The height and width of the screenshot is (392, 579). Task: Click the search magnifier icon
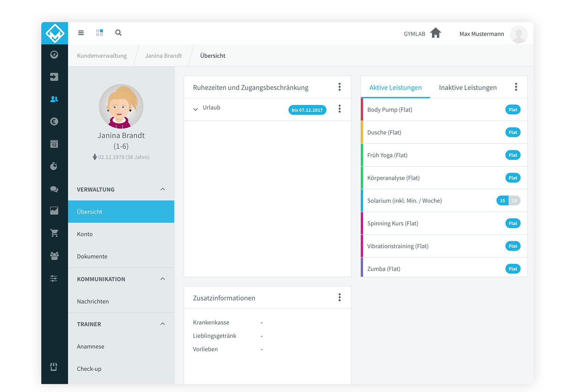pyautogui.click(x=118, y=33)
